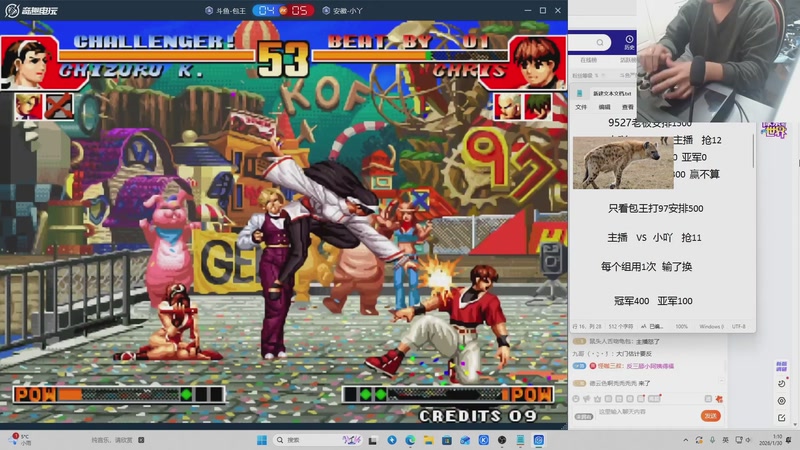Switch to the 在线榜 tab

coord(589,60)
